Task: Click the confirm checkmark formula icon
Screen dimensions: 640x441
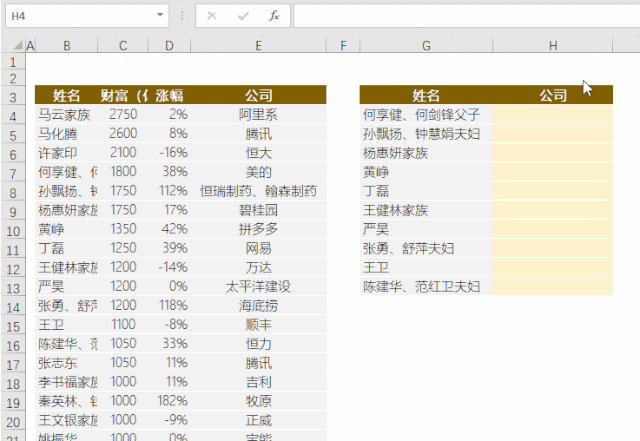Action: click(x=243, y=16)
